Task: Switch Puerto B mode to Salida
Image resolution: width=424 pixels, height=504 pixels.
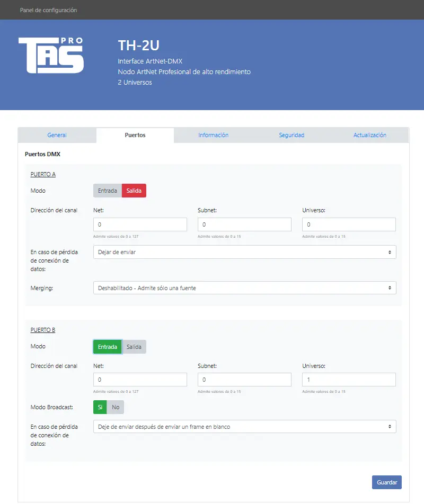Action: tap(134, 347)
